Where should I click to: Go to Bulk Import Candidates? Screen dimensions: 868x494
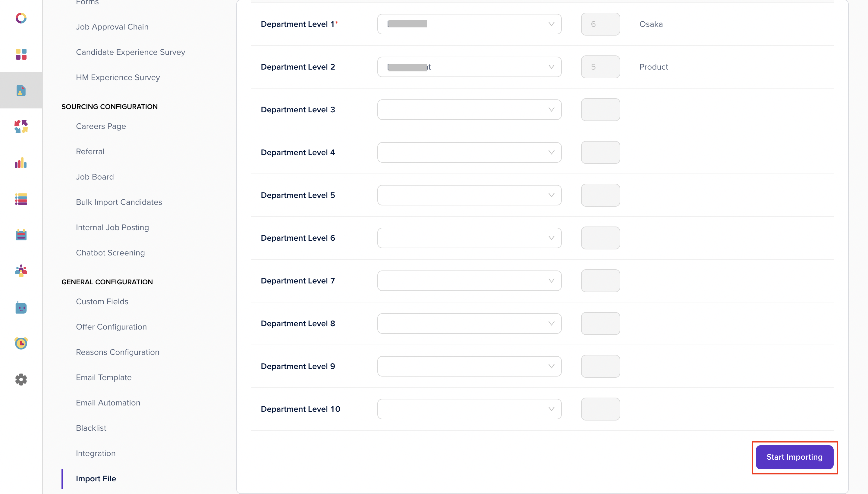(119, 202)
